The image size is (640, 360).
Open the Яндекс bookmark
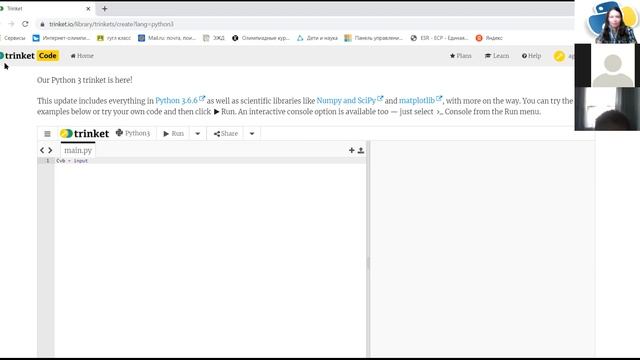[489, 38]
